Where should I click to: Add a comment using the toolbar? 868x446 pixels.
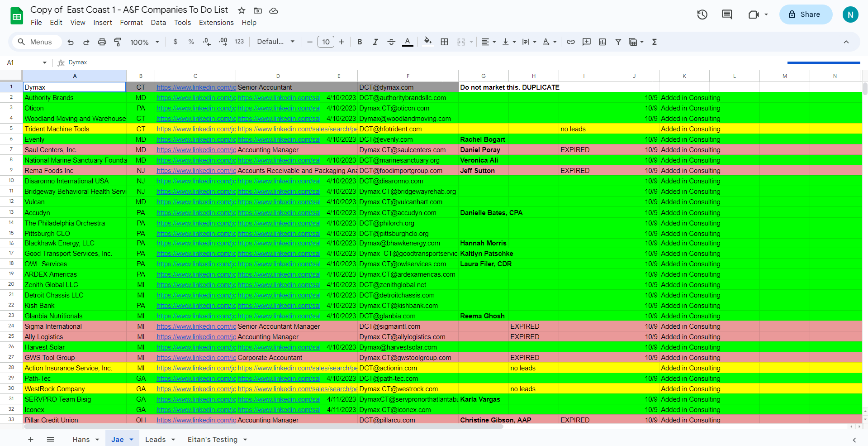pos(587,42)
